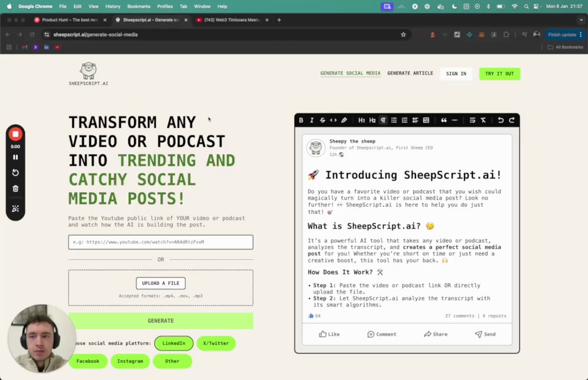588x380 pixels.
Task: Open the LinkedIn bookmark shortcut
Action: [x=46, y=47]
